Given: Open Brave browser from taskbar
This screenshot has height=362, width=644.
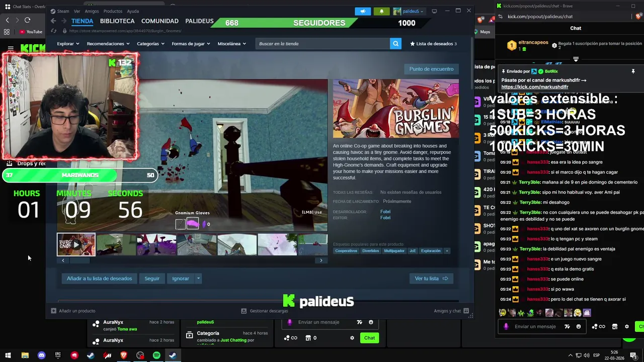Looking at the screenshot, I should (x=124, y=355).
